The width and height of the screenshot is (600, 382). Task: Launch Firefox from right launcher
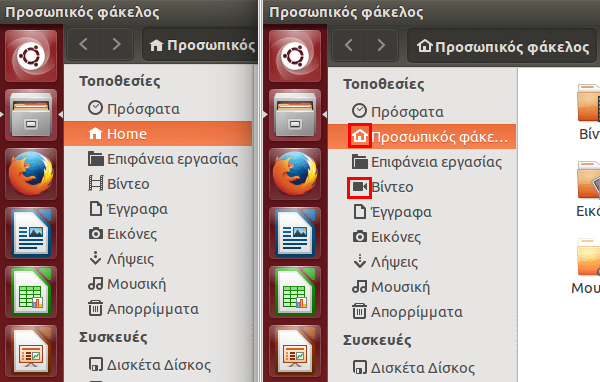tap(295, 174)
